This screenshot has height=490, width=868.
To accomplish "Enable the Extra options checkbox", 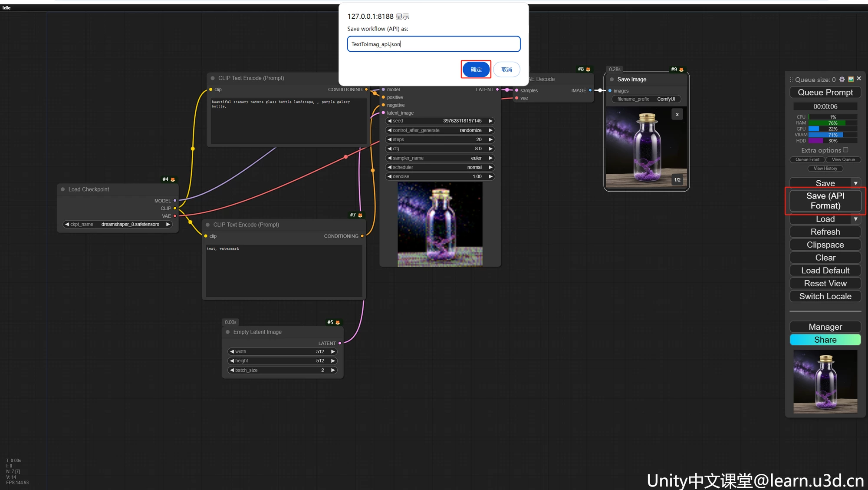I will click(845, 150).
